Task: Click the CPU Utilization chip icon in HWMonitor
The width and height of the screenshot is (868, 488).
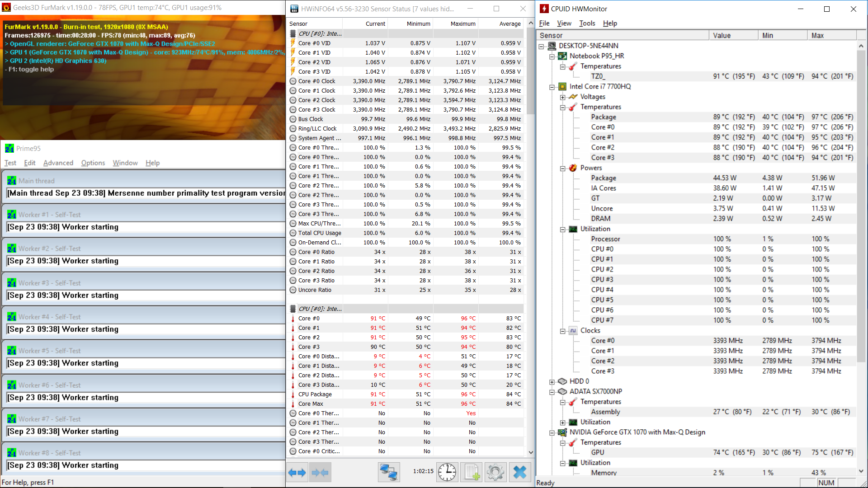Action: pyautogui.click(x=573, y=229)
